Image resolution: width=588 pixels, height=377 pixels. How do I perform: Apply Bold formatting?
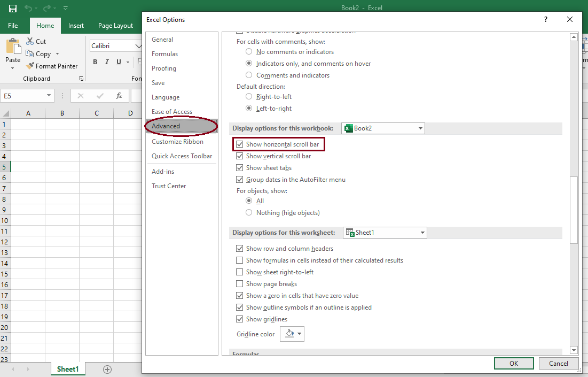pos(95,62)
